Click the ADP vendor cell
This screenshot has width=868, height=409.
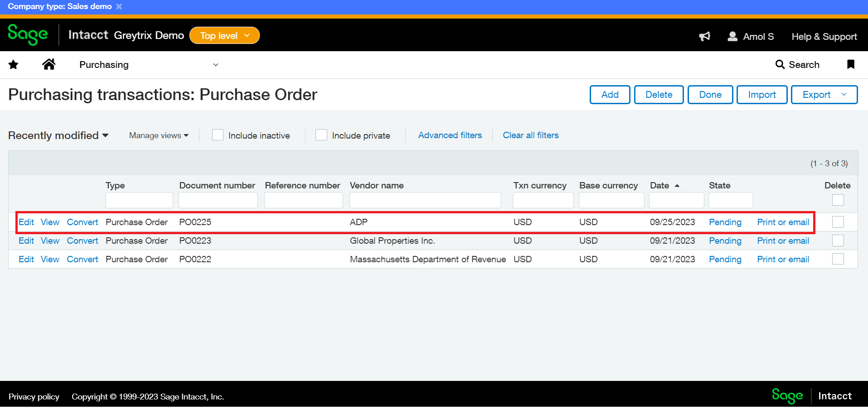click(x=359, y=222)
